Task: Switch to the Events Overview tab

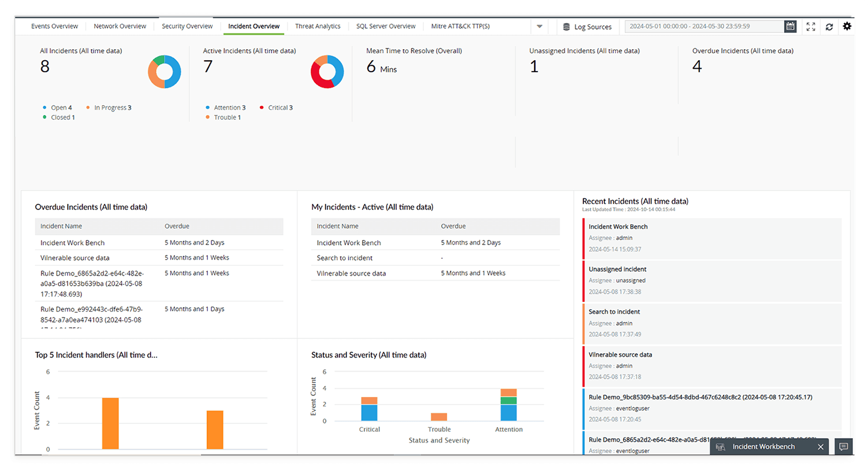Action: (x=54, y=26)
